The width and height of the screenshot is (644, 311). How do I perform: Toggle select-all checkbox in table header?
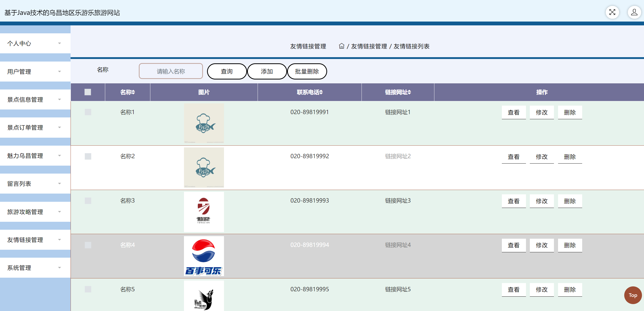[88, 92]
